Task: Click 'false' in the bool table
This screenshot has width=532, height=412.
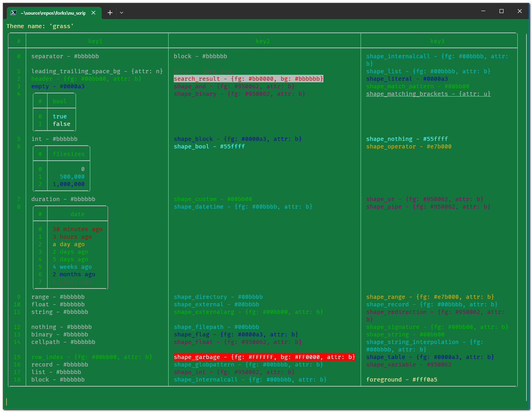Action: 62,124
